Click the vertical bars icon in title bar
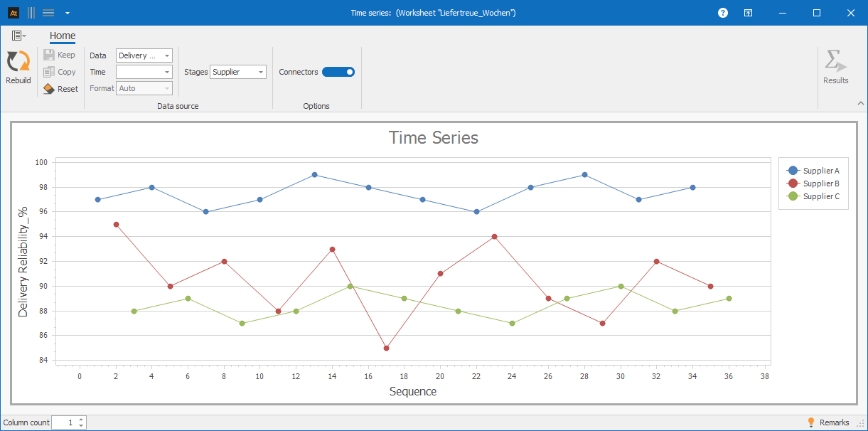The width and height of the screenshot is (868, 431). coord(31,13)
